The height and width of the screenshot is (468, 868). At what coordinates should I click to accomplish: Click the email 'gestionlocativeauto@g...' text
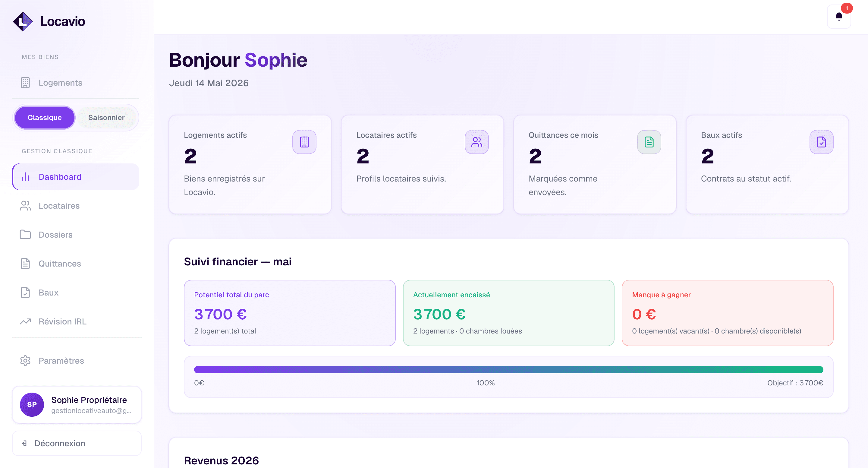91,411
